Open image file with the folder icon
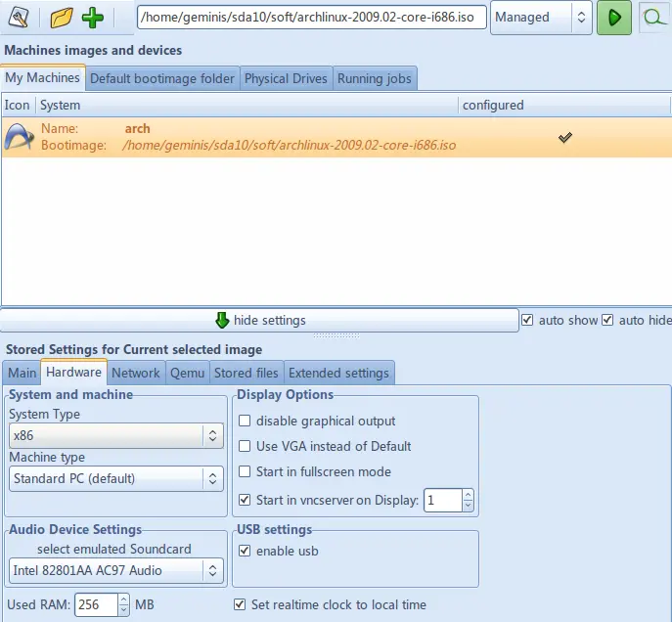The image size is (672, 622). point(62,18)
